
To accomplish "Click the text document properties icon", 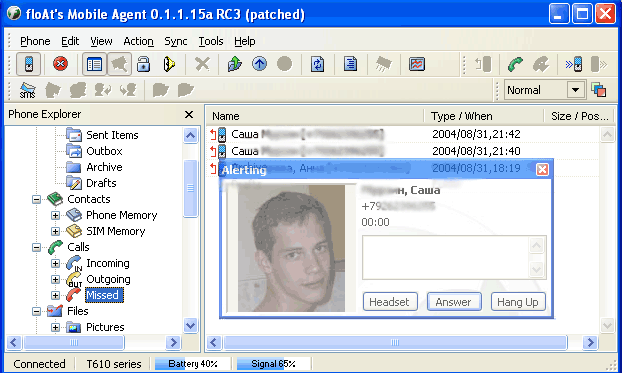I will click(x=351, y=64).
